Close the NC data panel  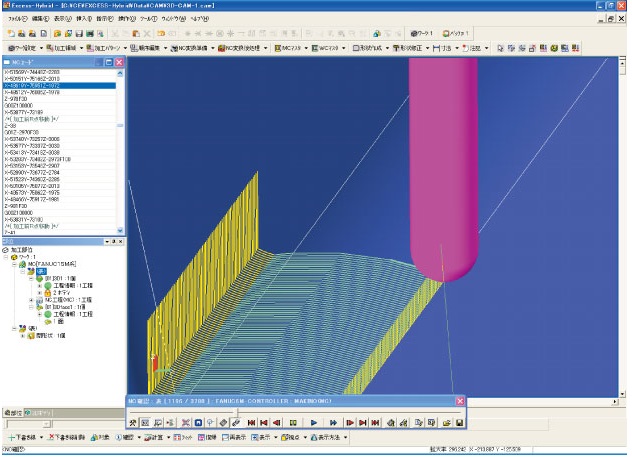pyautogui.click(x=119, y=62)
